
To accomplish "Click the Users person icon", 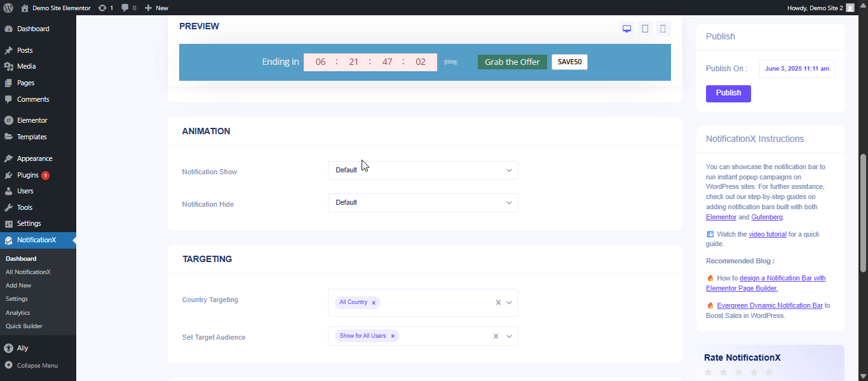I will [x=8, y=191].
